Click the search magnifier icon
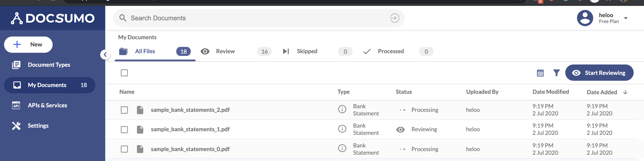The height and width of the screenshot is (161, 644). 123,18
